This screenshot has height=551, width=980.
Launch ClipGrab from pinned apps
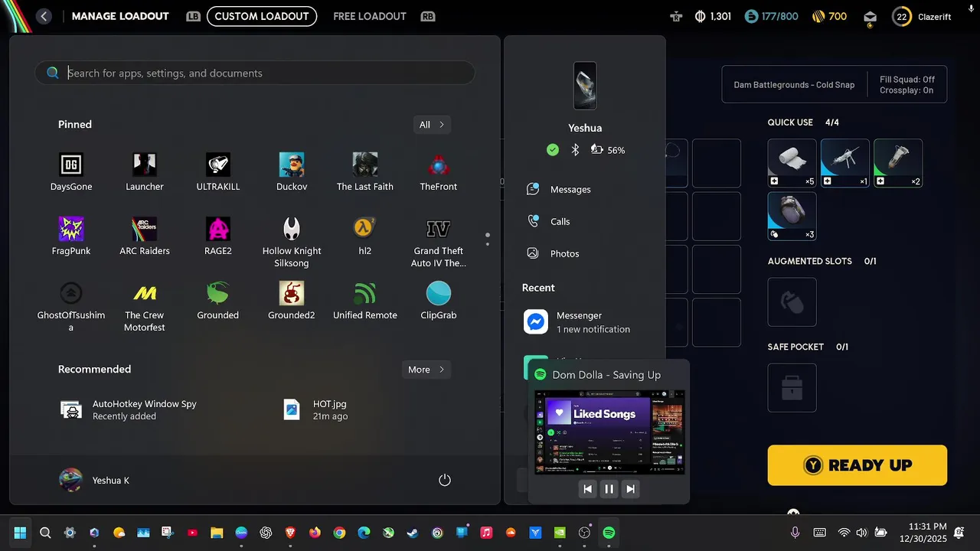pyautogui.click(x=439, y=301)
